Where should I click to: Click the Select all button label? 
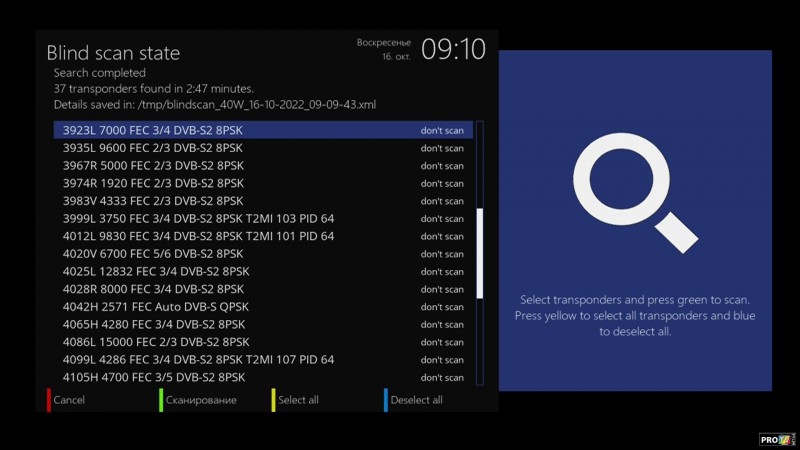tap(298, 400)
